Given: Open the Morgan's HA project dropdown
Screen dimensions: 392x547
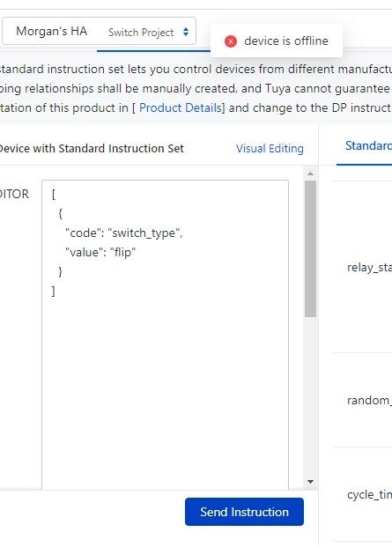Looking at the screenshot, I should pyautogui.click(x=99, y=31).
